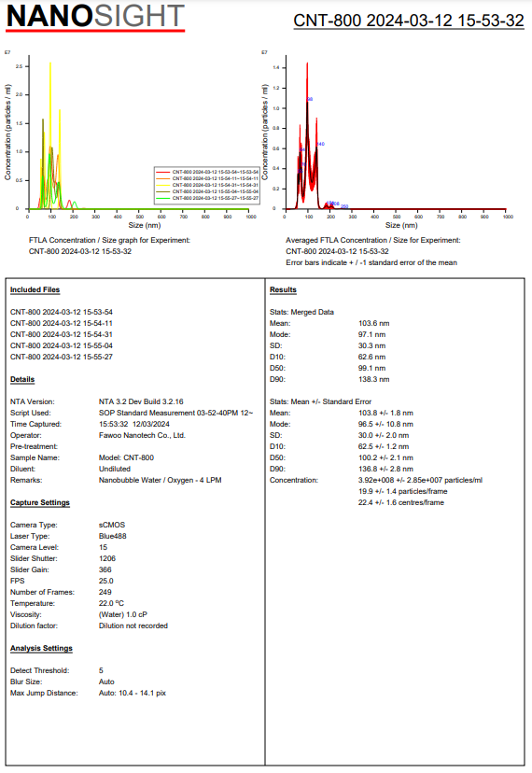532x773 pixels.
Task: Click the value 19.9 +/- 1.4 particles/frame
Action: 403,491
